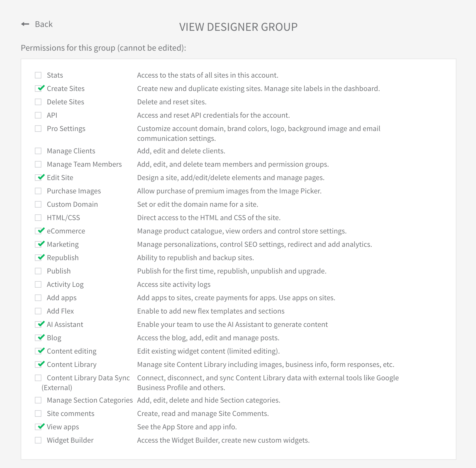
Task: Untick the Marketing checkbox
Action: tap(38, 244)
